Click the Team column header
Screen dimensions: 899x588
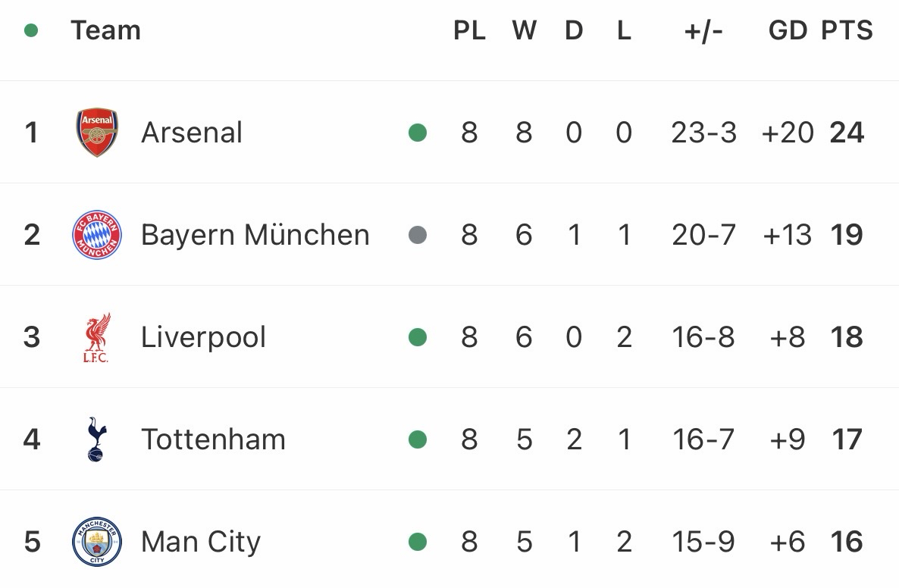tap(105, 31)
